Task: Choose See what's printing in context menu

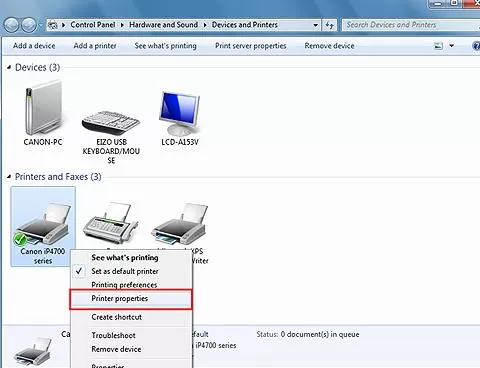Action: tap(125, 257)
